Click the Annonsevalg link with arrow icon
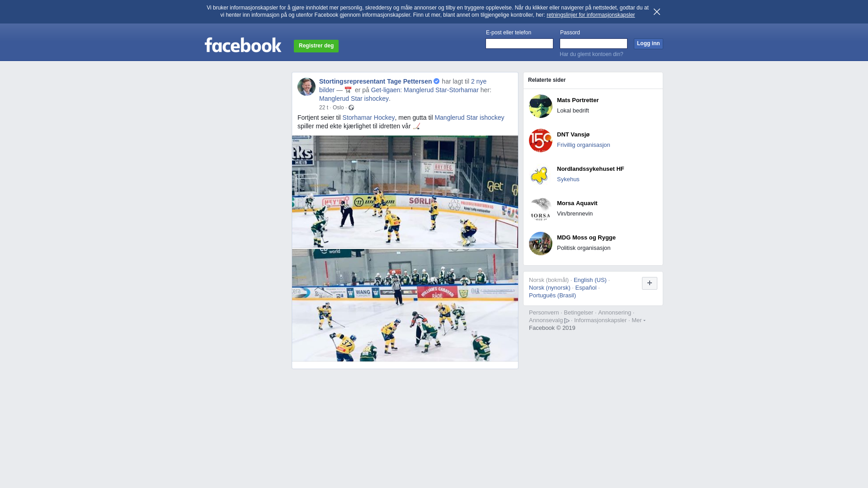 tap(549, 320)
